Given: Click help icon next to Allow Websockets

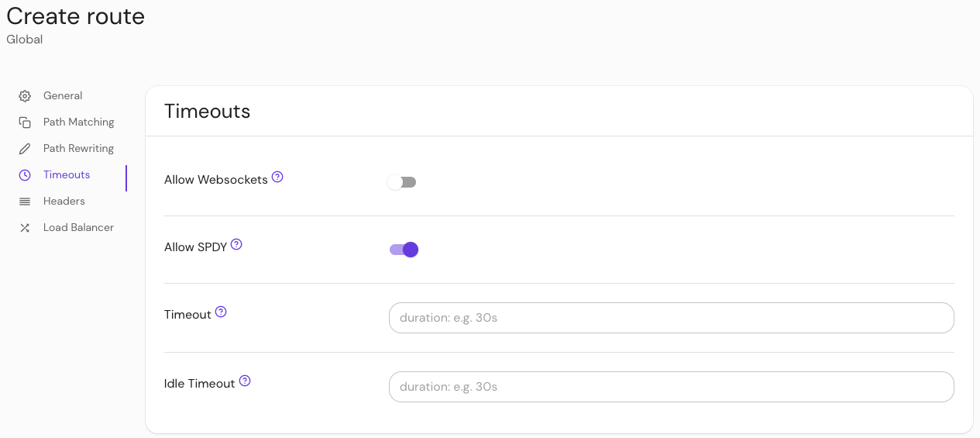Looking at the screenshot, I should point(277,177).
